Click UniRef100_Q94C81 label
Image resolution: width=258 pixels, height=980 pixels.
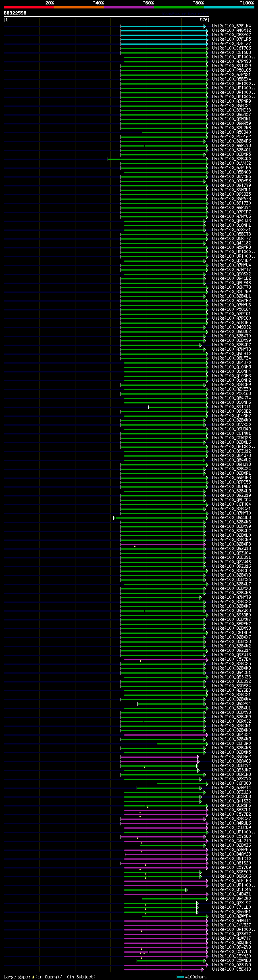[x=231, y=673]
